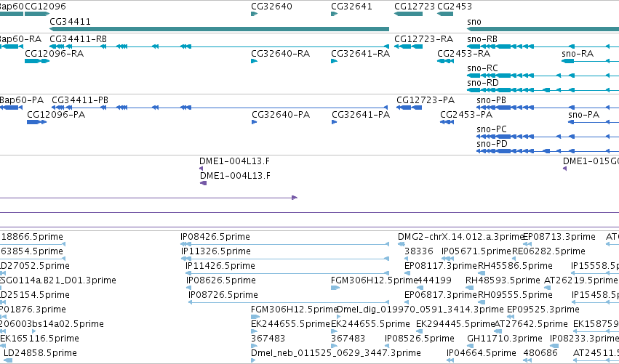Click the Dmel_dig_019970_0591_3414.3prime label
Screen dimensions: 619x364
420,310
